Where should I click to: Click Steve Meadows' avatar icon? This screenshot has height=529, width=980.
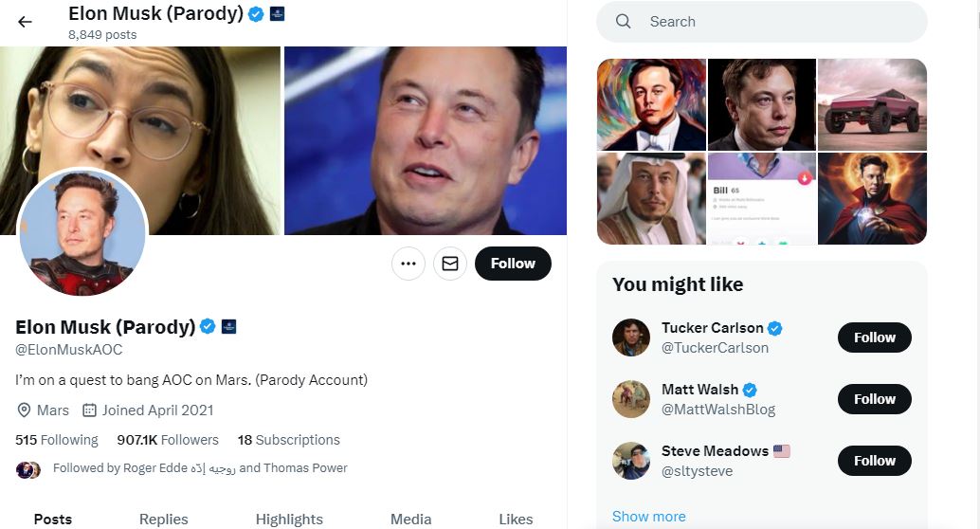tap(631, 461)
